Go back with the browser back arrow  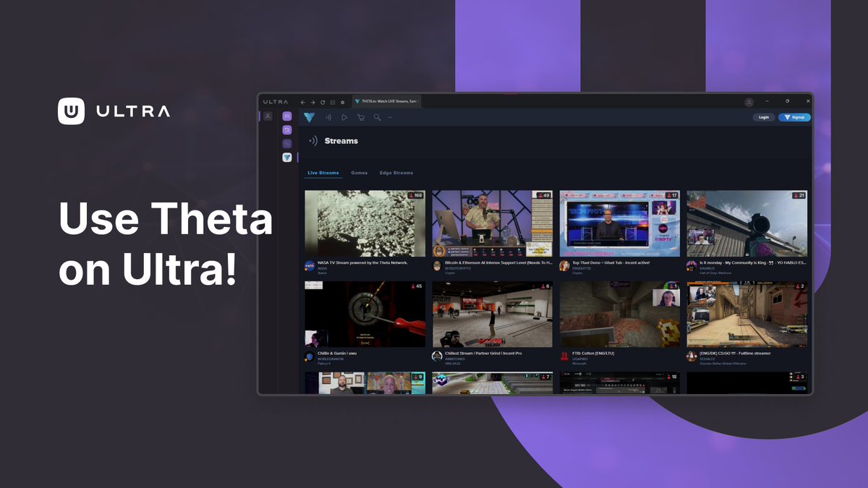tap(303, 102)
